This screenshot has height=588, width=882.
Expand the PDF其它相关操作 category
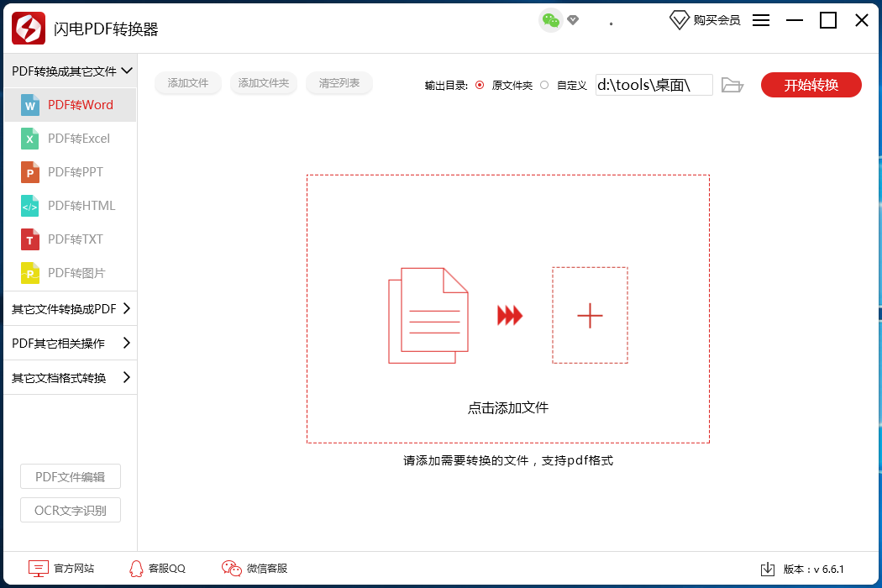(70, 343)
